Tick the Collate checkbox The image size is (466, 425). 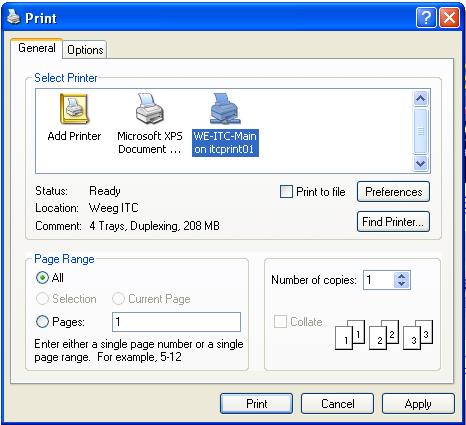pos(280,322)
